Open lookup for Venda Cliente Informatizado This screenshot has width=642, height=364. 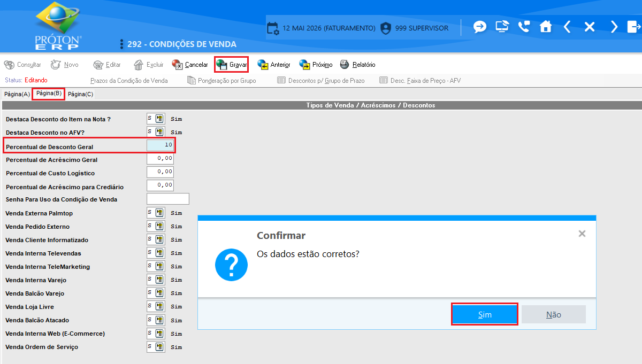[x=159, y=239]
